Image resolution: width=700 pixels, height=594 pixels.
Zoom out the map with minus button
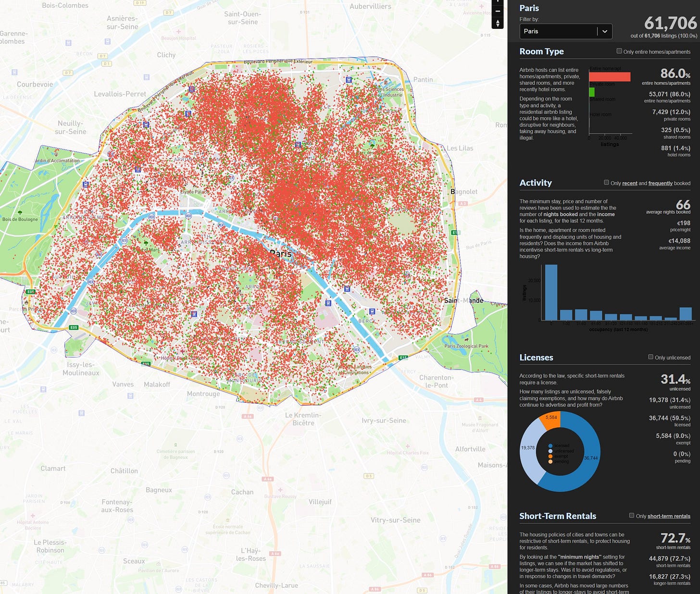point(498,11)
